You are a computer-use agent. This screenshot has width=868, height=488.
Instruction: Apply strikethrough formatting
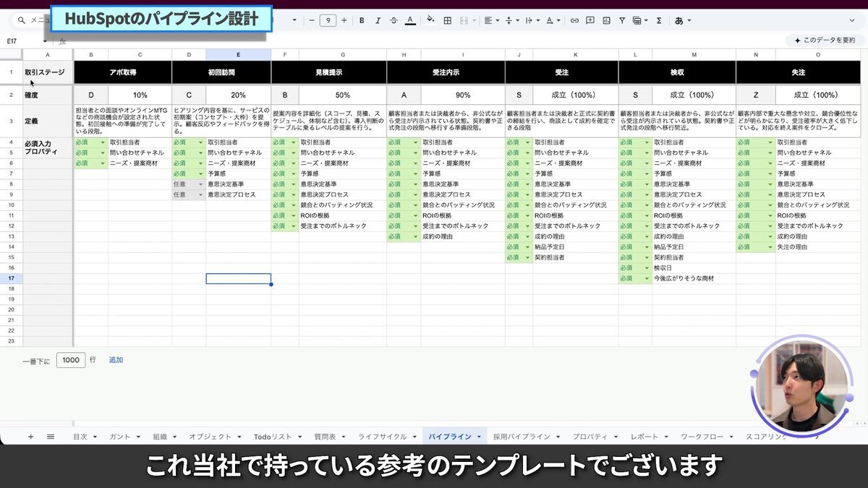click(x=392, y=20)
